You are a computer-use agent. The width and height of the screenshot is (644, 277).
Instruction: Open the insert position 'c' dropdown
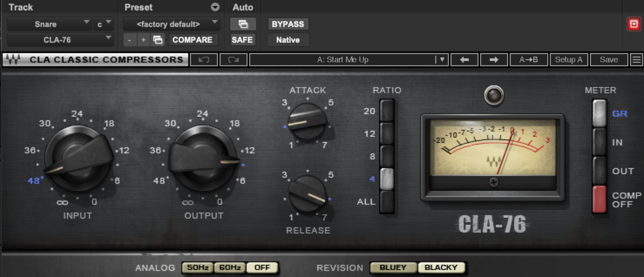click(x=104, y=24)
